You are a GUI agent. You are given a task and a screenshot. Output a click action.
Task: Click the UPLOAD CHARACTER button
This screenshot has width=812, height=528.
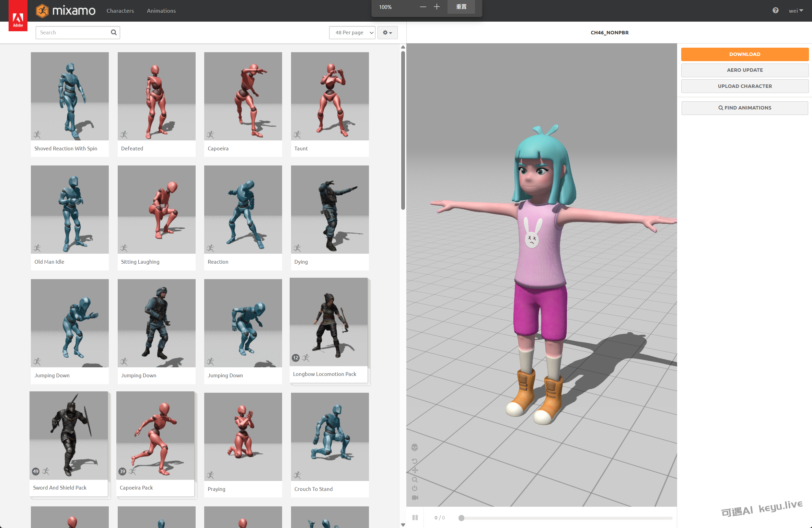[x=744, y=86]
